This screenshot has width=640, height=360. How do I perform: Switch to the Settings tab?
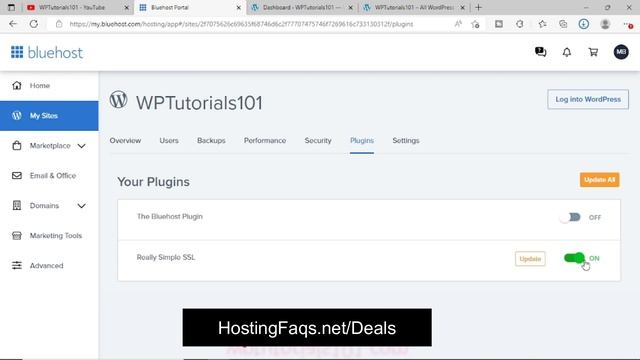(406, 140)
